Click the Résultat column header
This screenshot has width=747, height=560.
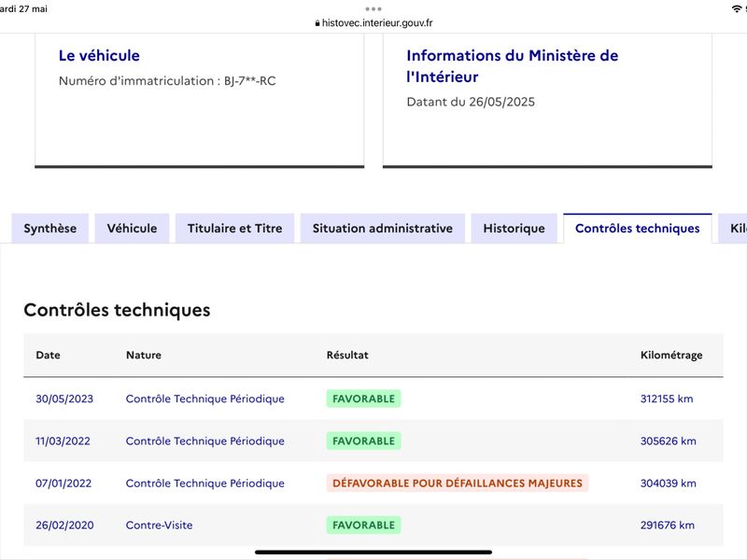coord(347,356)
